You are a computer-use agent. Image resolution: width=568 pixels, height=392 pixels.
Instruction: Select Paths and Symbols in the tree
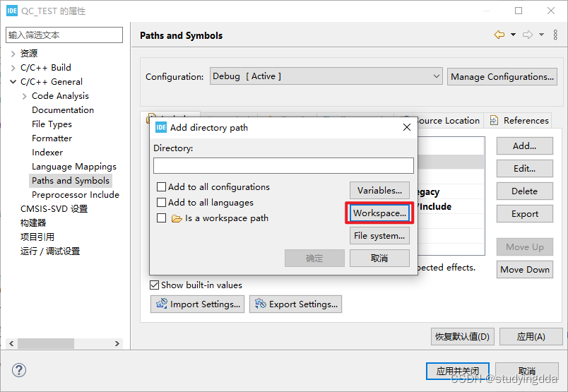click(70, 181)
